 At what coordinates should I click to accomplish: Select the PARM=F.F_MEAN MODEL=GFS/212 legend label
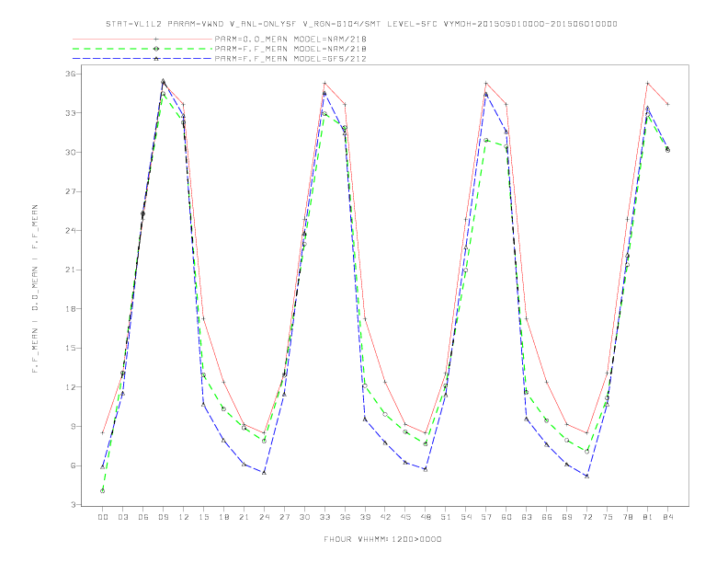pyautogui.click(x=290, y=59)
